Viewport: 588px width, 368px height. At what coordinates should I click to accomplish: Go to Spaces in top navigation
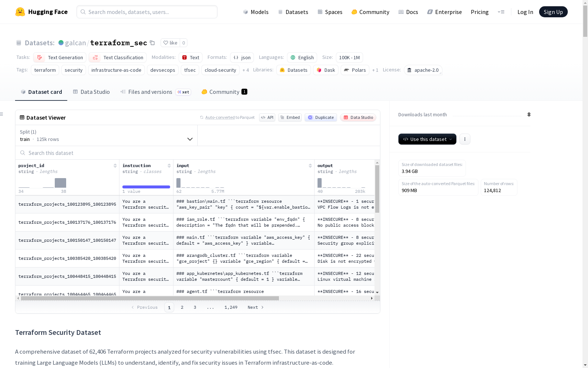(330, 12)
